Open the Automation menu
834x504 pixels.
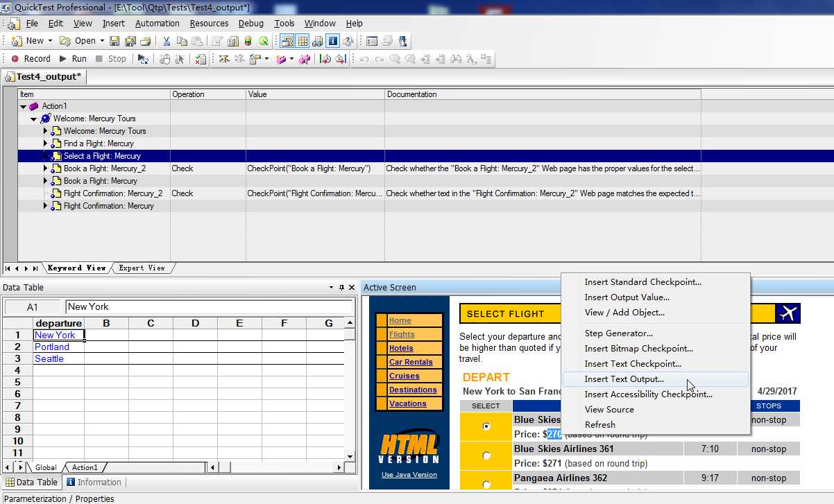pyautogui.click(x=157, y=23)
